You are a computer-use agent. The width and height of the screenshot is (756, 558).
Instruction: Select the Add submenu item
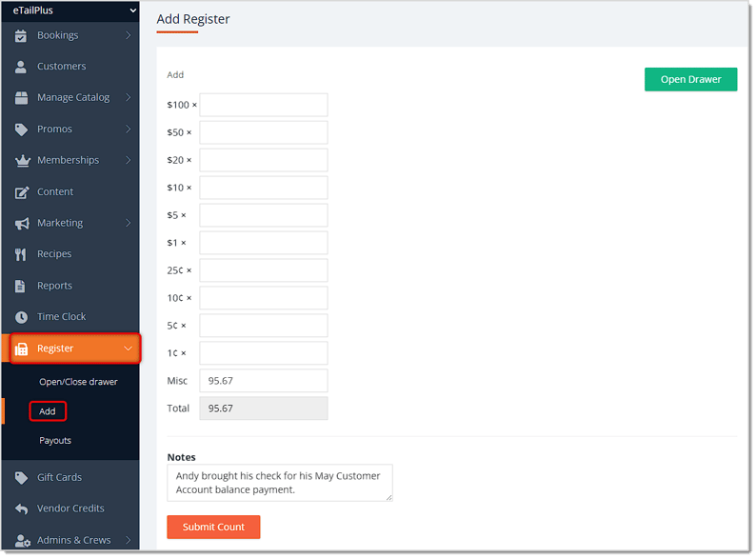48,412
